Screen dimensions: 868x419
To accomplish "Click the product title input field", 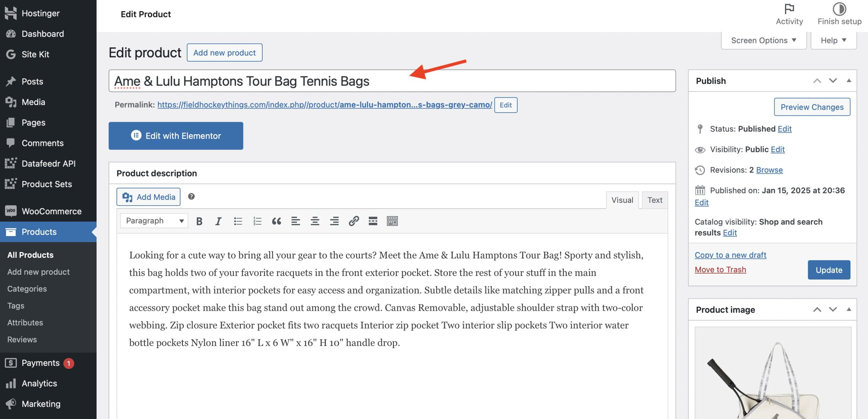I will [392, 81].
